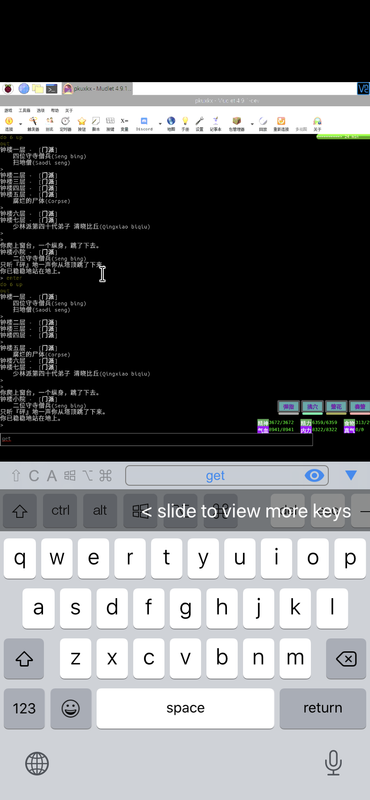Open the 按键 (Keys) bindings editor
Viewport: 370px width, 800px height.
pyautogui.click(x=110, y=124)
